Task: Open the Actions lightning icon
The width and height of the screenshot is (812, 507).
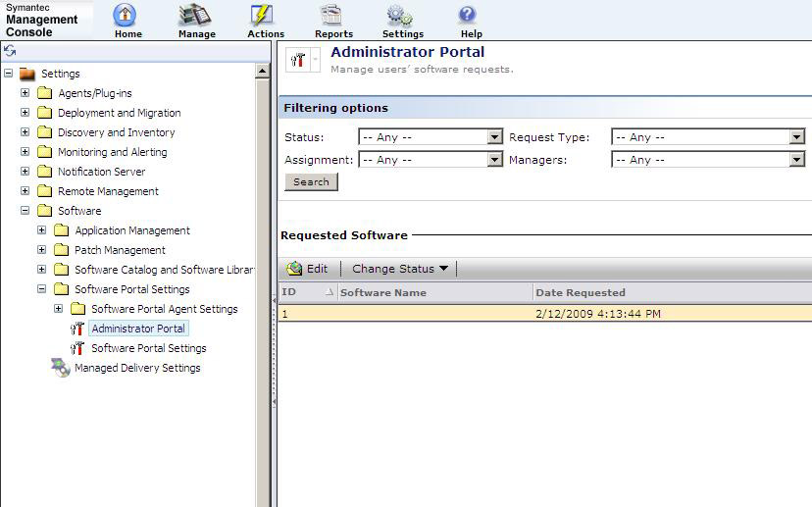Action: tap(263, 15)
